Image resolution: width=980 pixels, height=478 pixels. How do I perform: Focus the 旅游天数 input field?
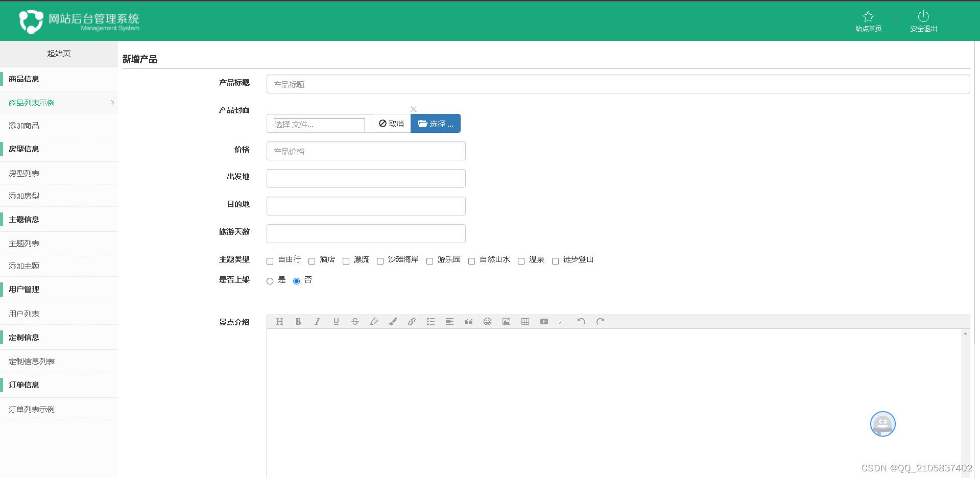pos(366,234)
